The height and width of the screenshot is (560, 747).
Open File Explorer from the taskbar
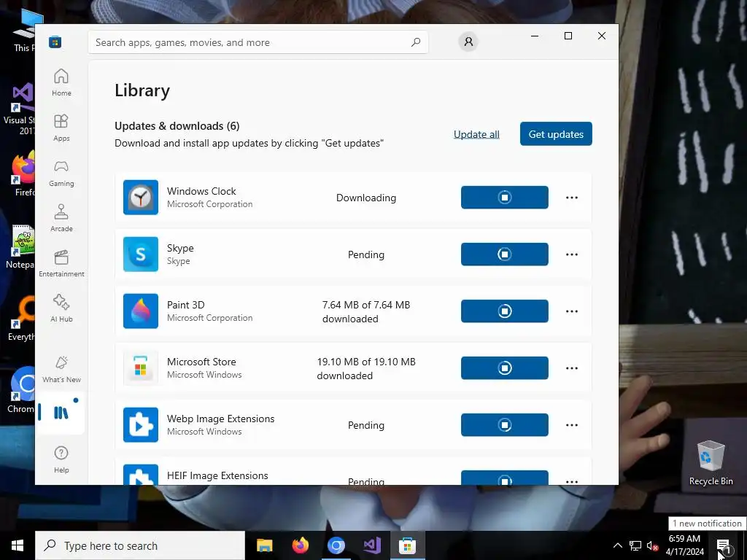click(x=264, y=545)
